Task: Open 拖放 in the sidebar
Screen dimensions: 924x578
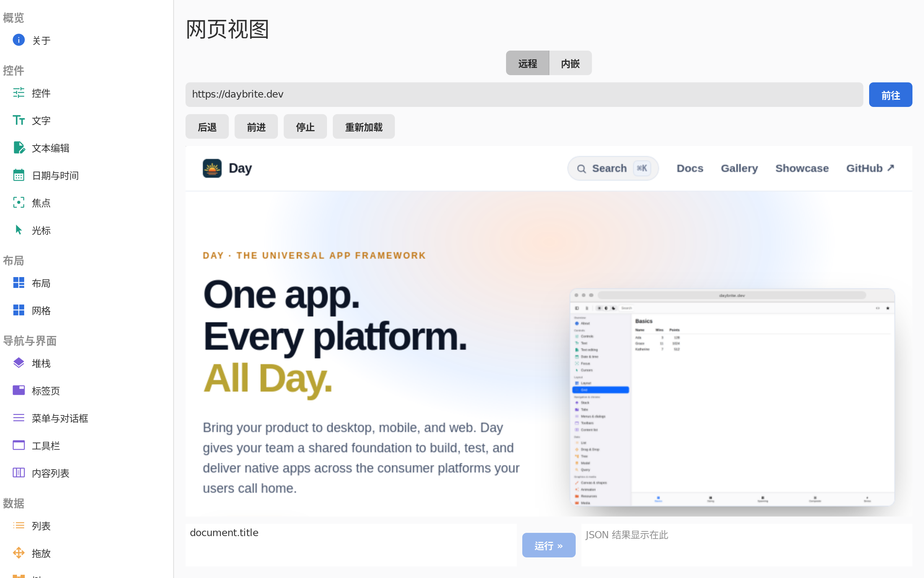Action: pyautogui.click(x=87, y=553)
